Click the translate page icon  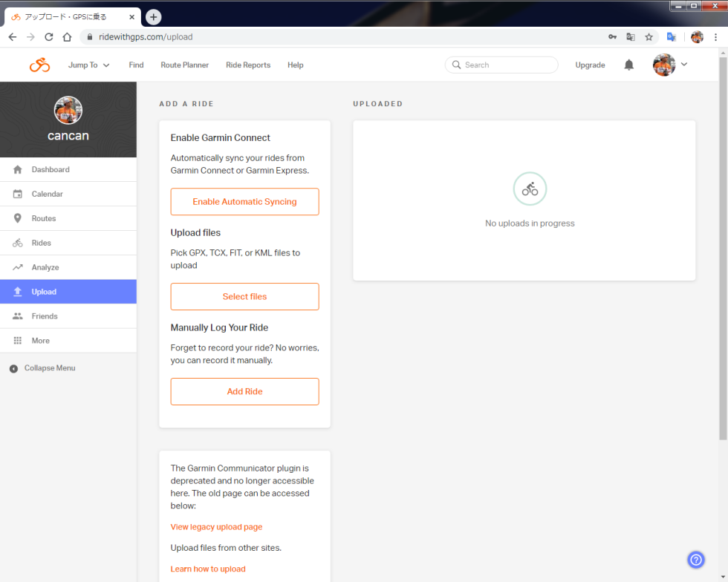(631, 37)
